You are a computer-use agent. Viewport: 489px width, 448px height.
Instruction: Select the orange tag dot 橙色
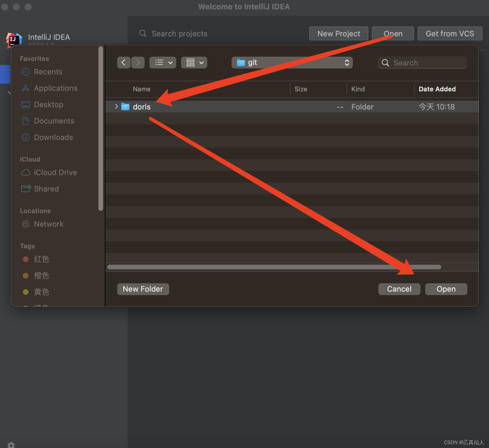coord(25,275)
